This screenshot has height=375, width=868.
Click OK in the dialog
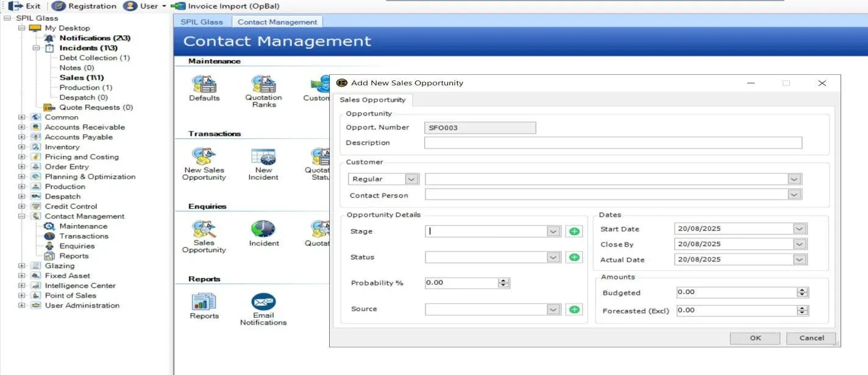[755, 338]
